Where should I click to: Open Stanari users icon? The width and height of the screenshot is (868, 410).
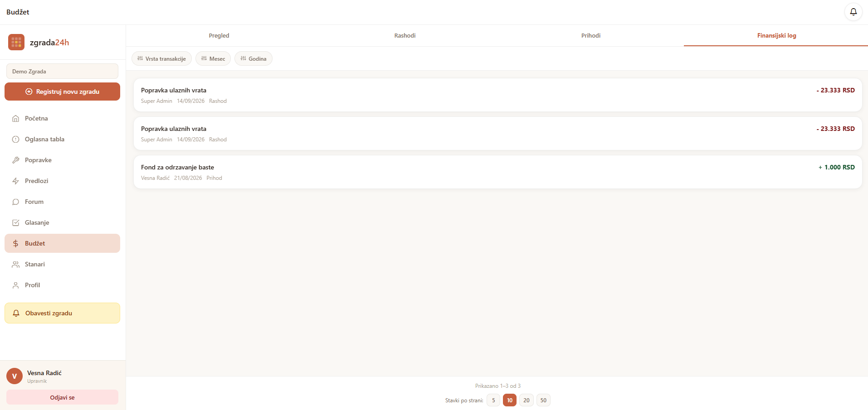pos(16,264)
